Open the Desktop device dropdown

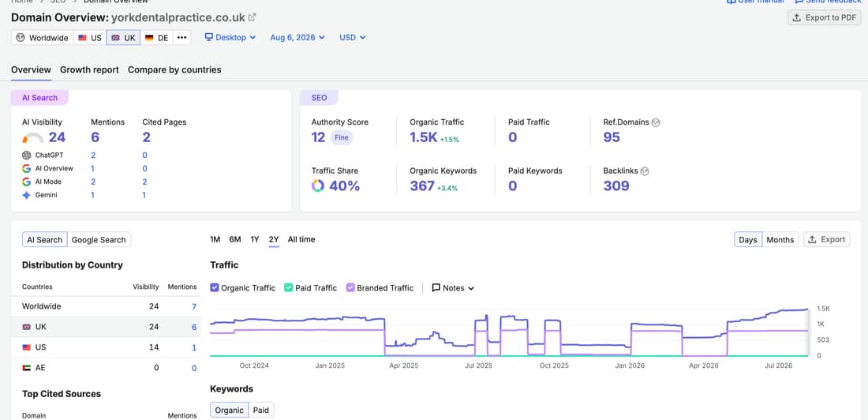click(230, 38)
